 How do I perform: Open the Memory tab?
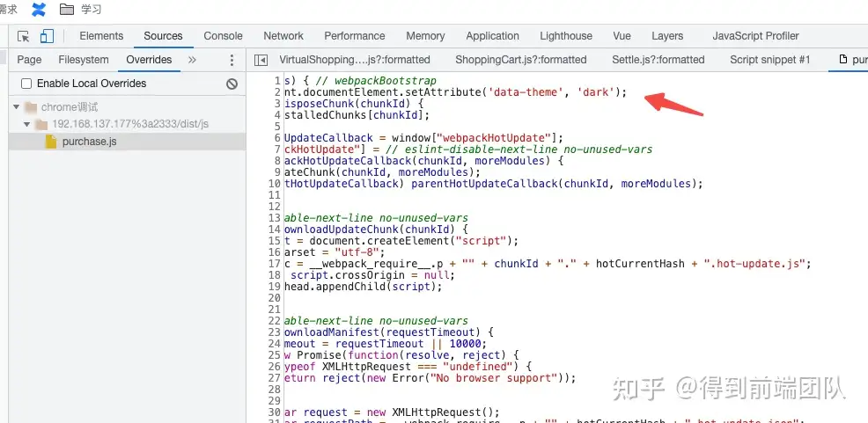(x=425, y=36)
